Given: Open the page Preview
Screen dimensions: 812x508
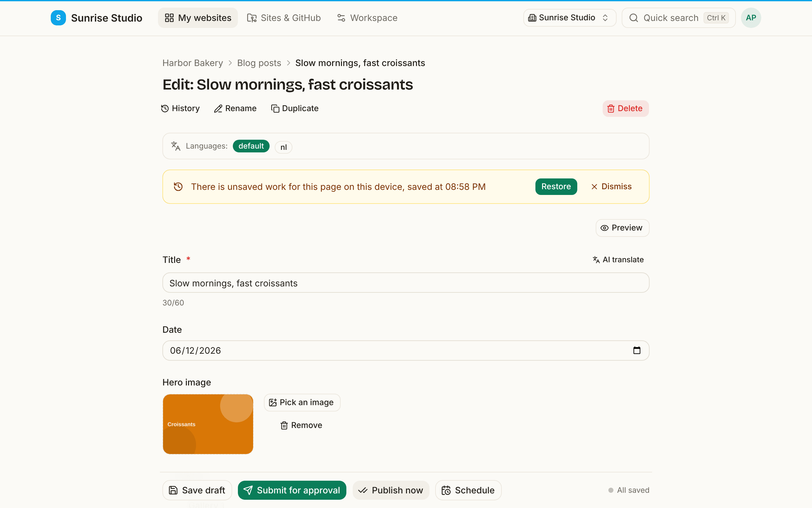Looking at the screenshot, I should (622, 228).
